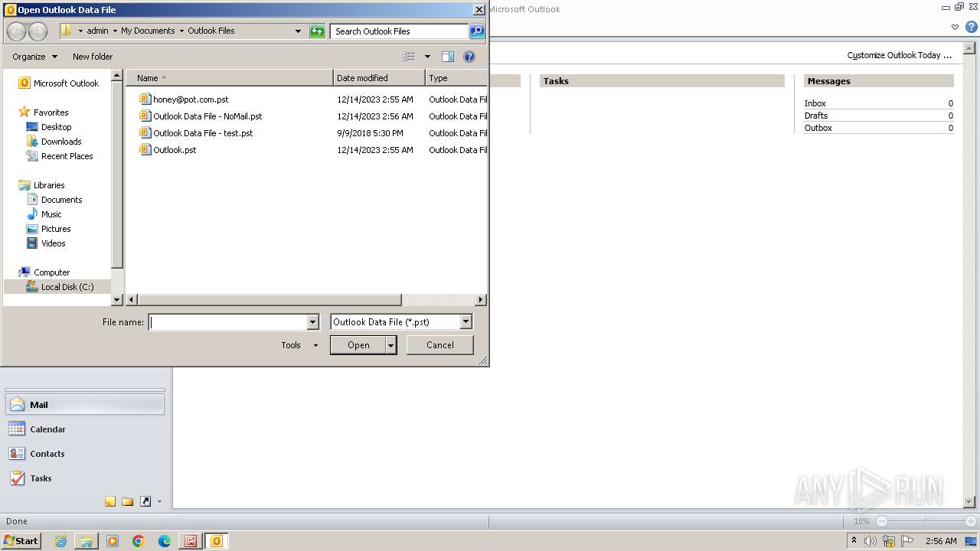Sort files by Name column
Image resolution: width=980 pixels, height=551 pixels.
pos(230,78)
